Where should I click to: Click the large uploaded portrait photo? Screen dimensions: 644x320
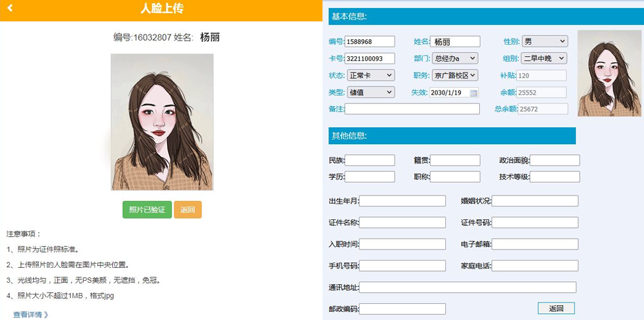[162, 122]
